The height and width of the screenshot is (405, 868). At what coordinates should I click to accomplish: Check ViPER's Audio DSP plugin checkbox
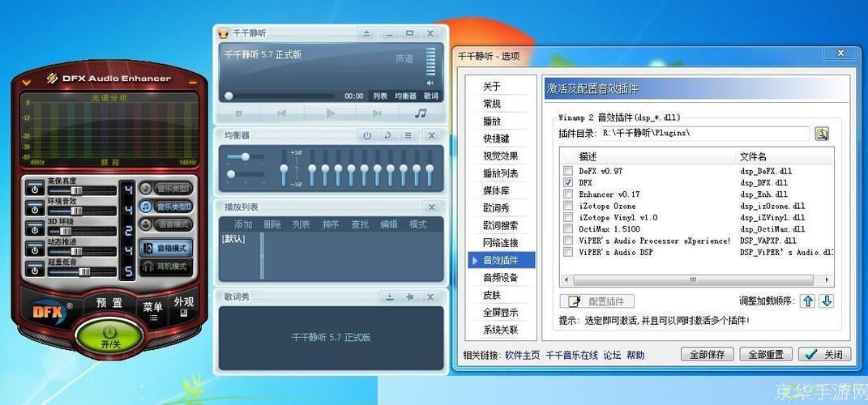pos(568,252)
